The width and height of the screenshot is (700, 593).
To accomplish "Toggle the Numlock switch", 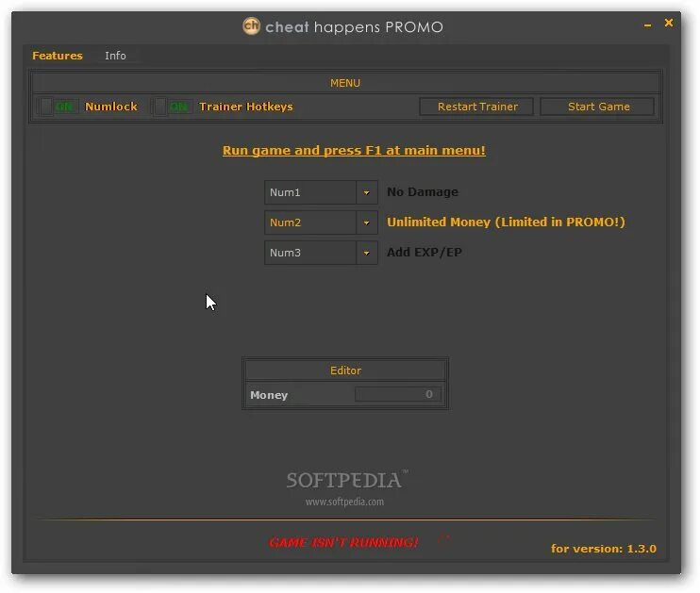I will point(59,107).
